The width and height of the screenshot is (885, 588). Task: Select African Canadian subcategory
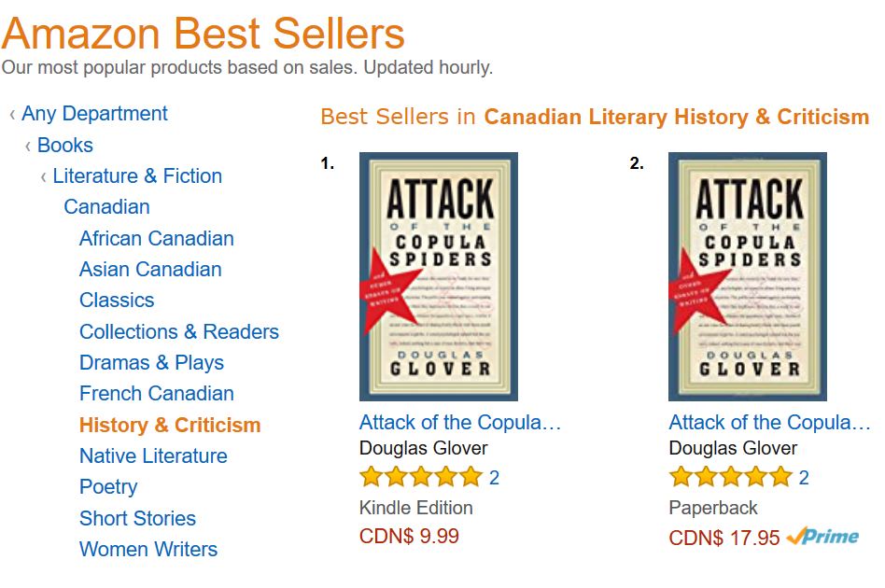[156, 239]
